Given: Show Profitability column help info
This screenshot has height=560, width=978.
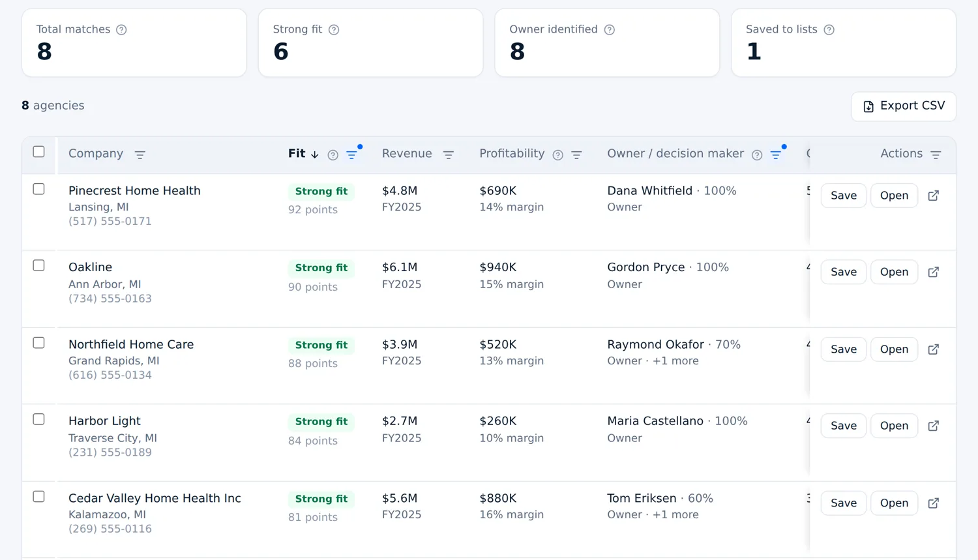Looking at the screenshot, I should [558, 155].
